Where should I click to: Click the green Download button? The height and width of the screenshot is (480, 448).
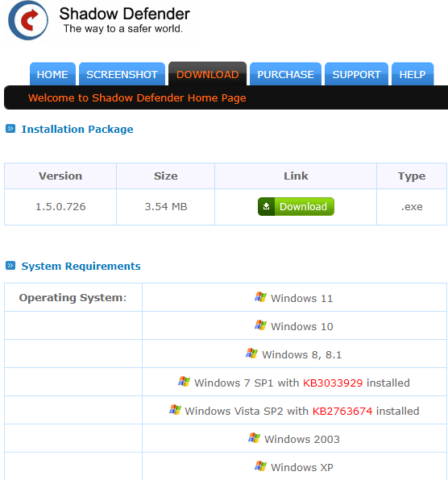coord(296,207)
